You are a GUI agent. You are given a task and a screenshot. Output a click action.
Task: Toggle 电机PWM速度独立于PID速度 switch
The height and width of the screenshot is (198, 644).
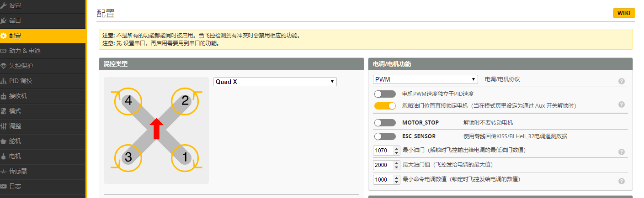(x=385, y=94)
